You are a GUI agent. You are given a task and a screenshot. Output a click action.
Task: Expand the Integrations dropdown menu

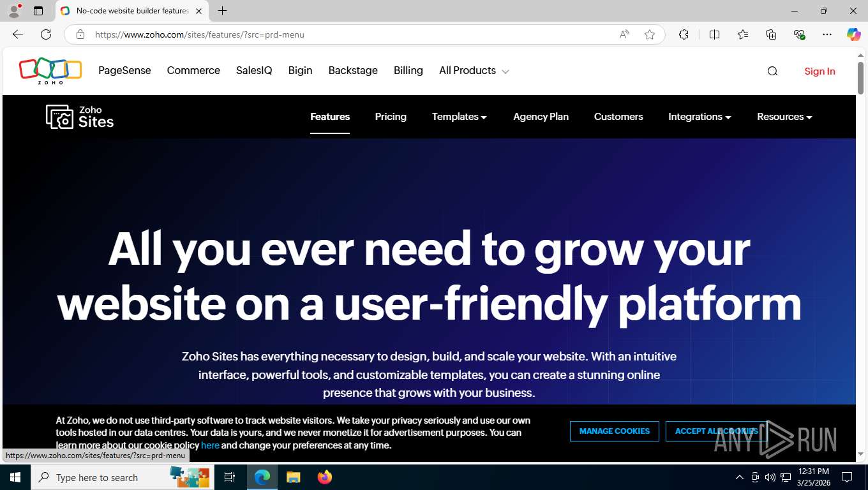click(x=700, y=117)
